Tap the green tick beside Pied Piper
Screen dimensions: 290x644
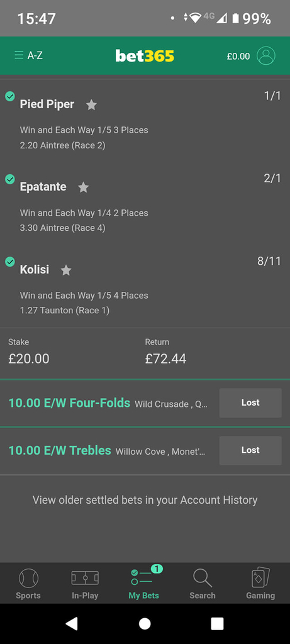[10, 96]
